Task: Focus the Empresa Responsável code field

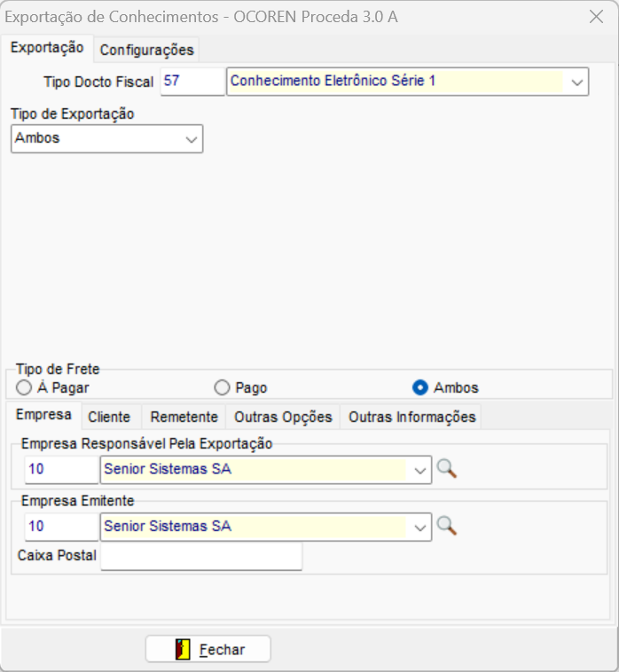Action: pos(61,470)
